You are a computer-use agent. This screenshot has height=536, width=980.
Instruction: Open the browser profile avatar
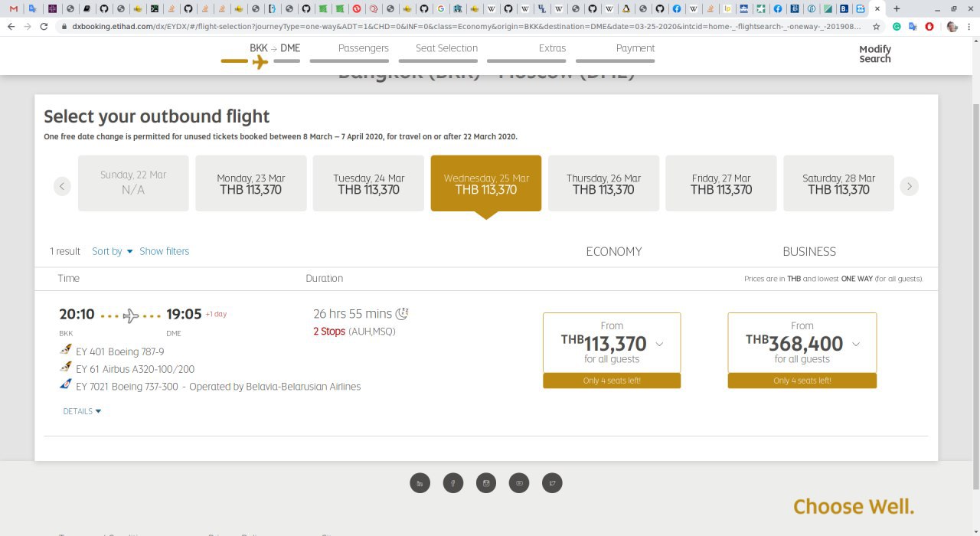coord(952,26)
